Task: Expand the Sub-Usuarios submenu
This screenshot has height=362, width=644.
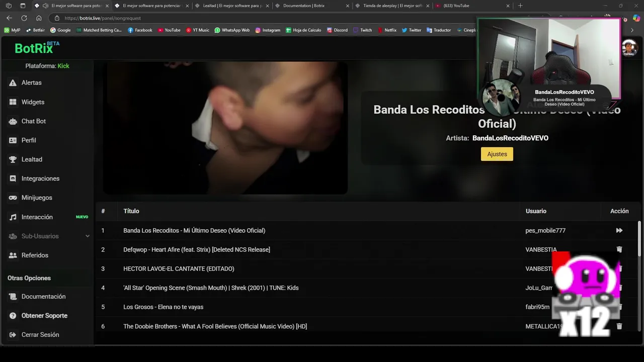Action: coord(88,236)
